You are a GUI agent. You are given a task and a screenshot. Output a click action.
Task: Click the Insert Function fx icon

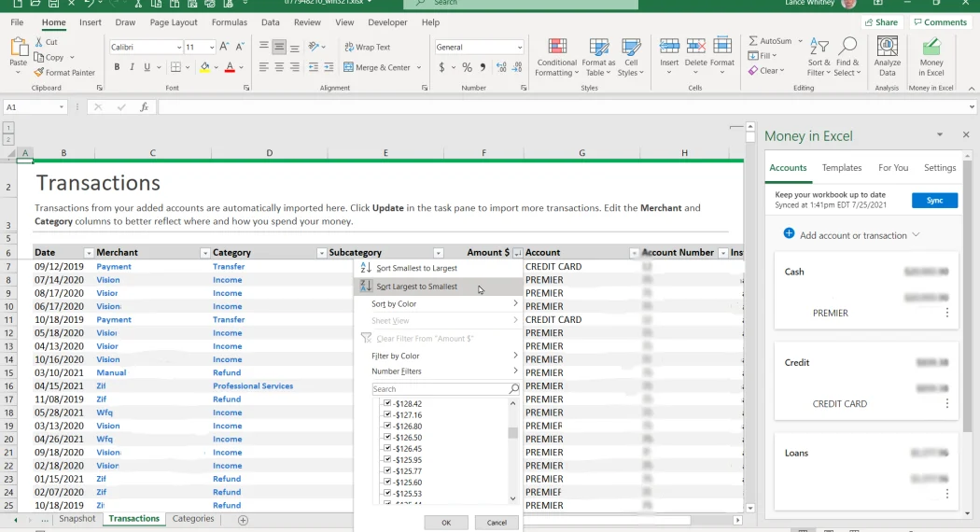point(144,107)
